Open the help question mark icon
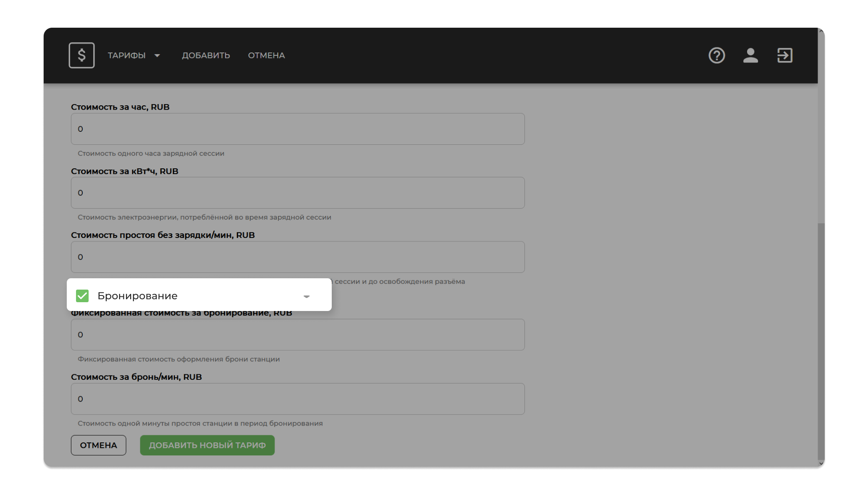Viewport: 868px width, 494px height. (x=716, y=55)
